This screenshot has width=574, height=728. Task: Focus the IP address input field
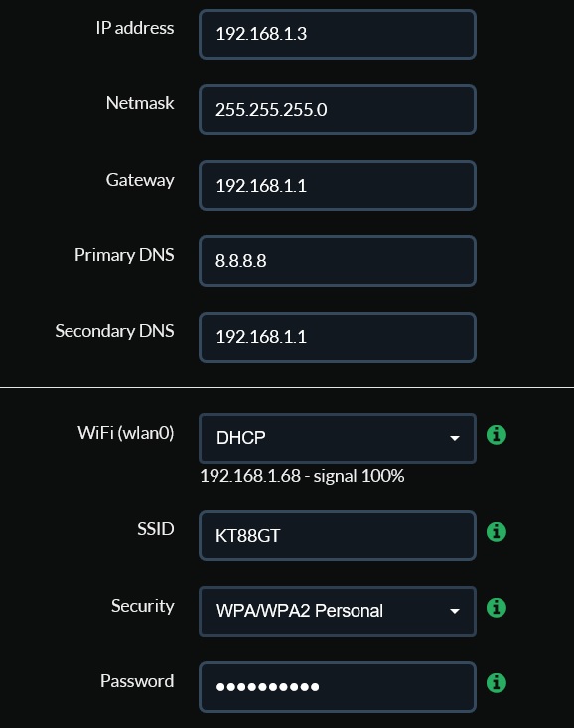pos(338,35)
